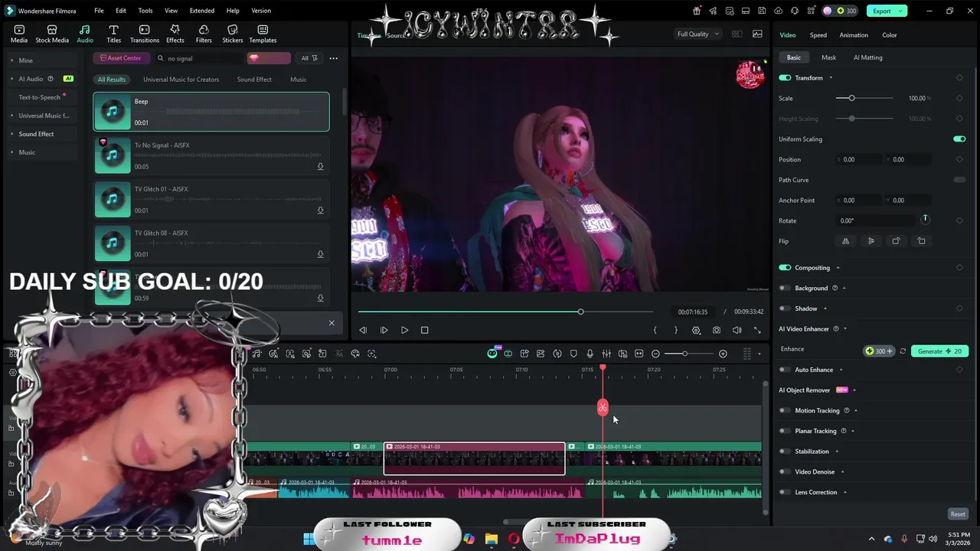Viewport: 980px width, 551px height.
Task: Click the Scale slider handle
Action: tap(851, 98)
